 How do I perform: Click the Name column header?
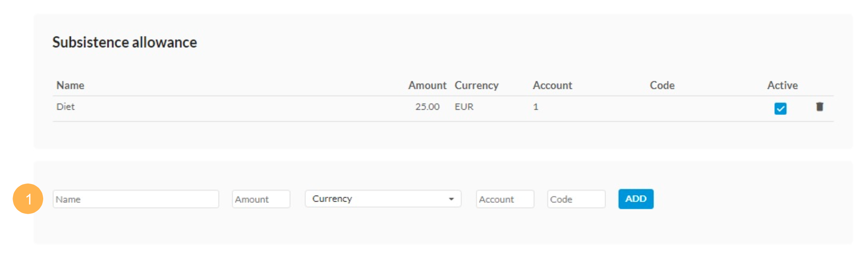pyautogui.click(x=70, y=85)
